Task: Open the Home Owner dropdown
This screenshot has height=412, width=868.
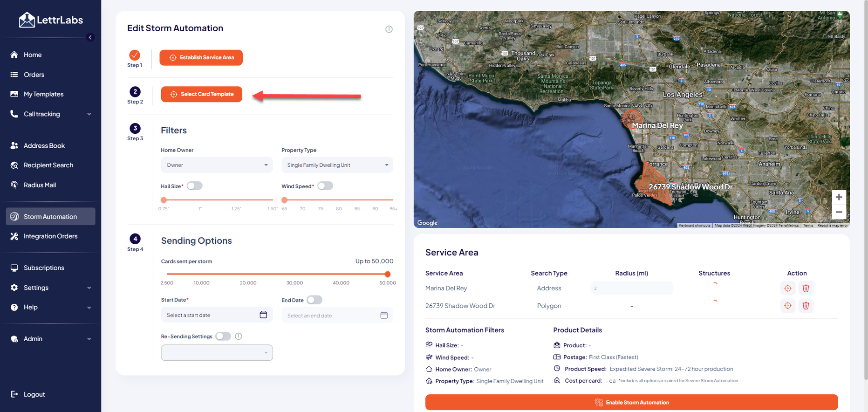Action: tap(217, 165)
